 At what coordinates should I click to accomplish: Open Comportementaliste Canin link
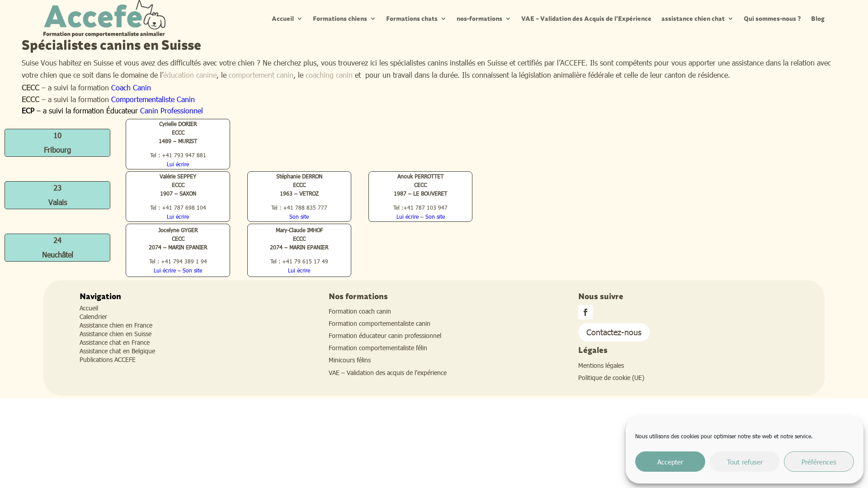153,99
